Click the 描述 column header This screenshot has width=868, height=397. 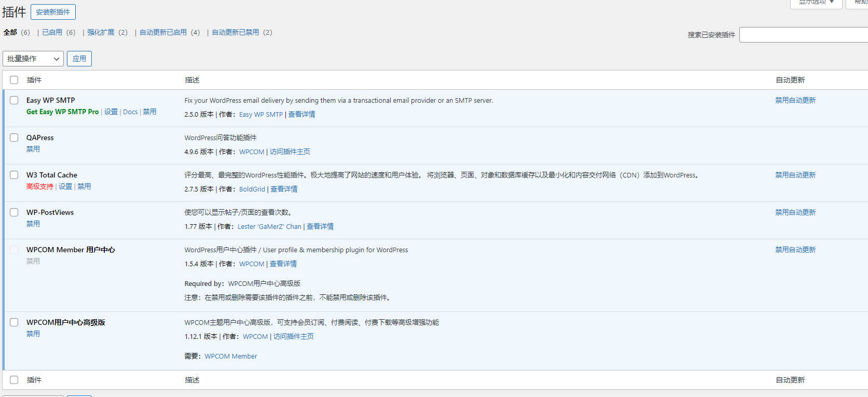tap(192, 80)
